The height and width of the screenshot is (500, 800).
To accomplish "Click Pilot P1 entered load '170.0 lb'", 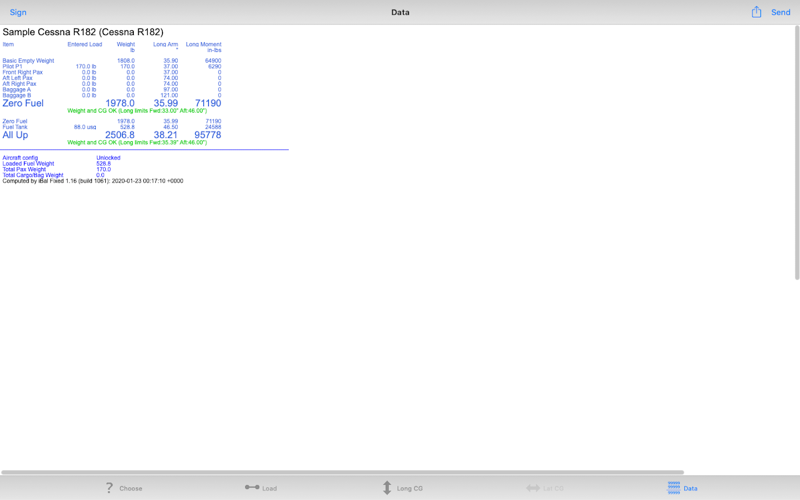I will tap(86, 66).
